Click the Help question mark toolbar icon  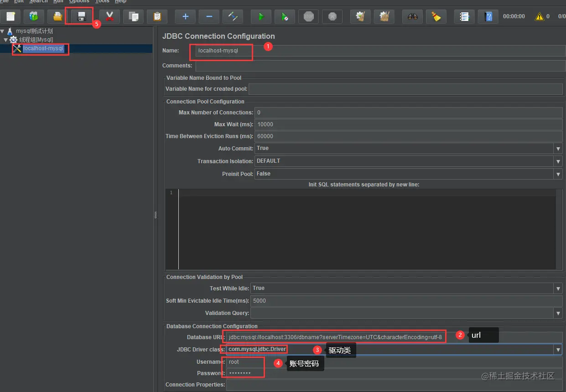pyautogui.click(x=488, y=17)
